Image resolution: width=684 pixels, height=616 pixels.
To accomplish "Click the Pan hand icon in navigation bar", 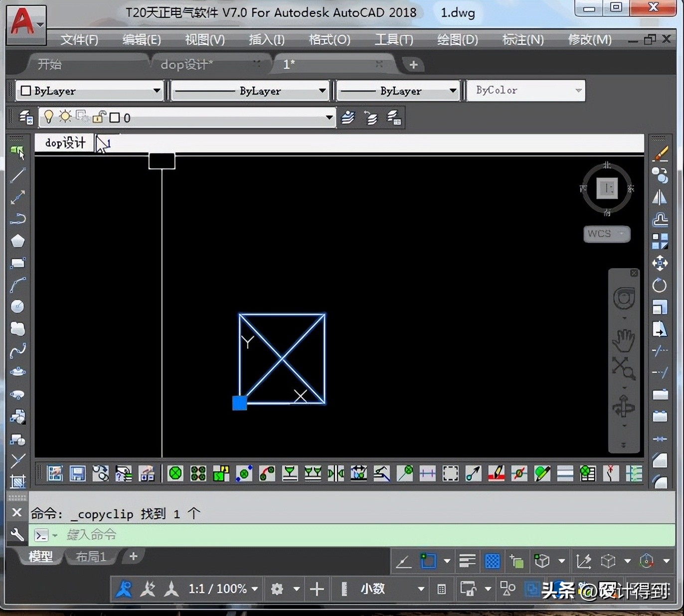I will click(x=623, y=340).
